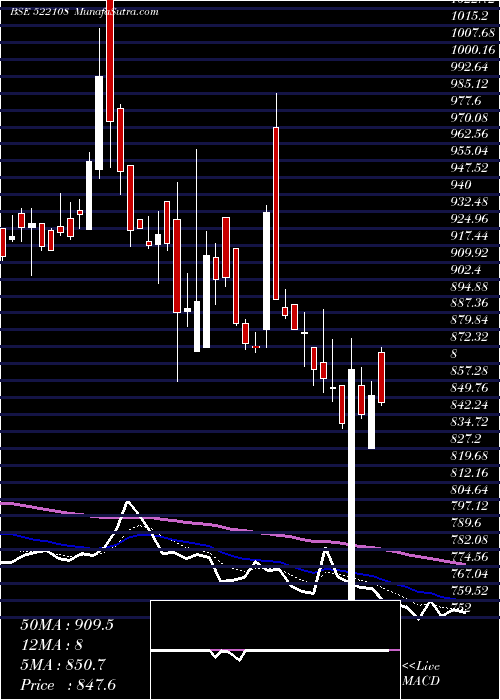Click the 924.96 price axis label
Image resolution: width=500 pixels, height=700 pixels.
[471, 219]
